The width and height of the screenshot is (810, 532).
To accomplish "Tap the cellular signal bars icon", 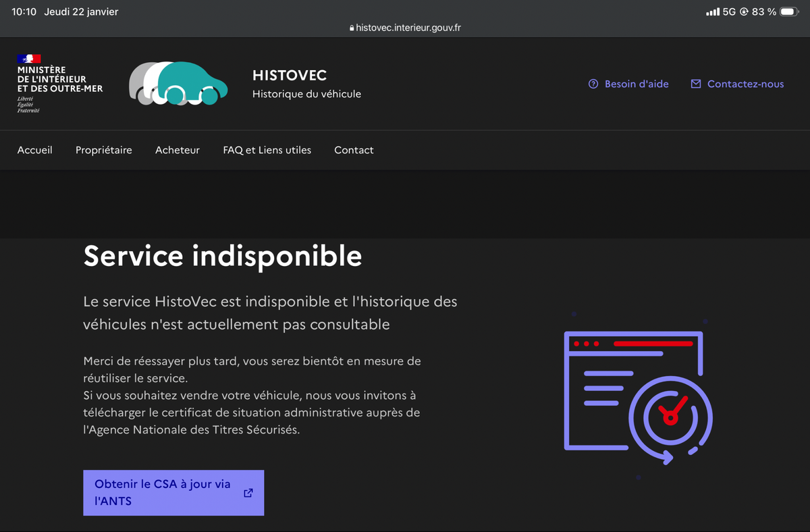I will click(x=712, y=12).
